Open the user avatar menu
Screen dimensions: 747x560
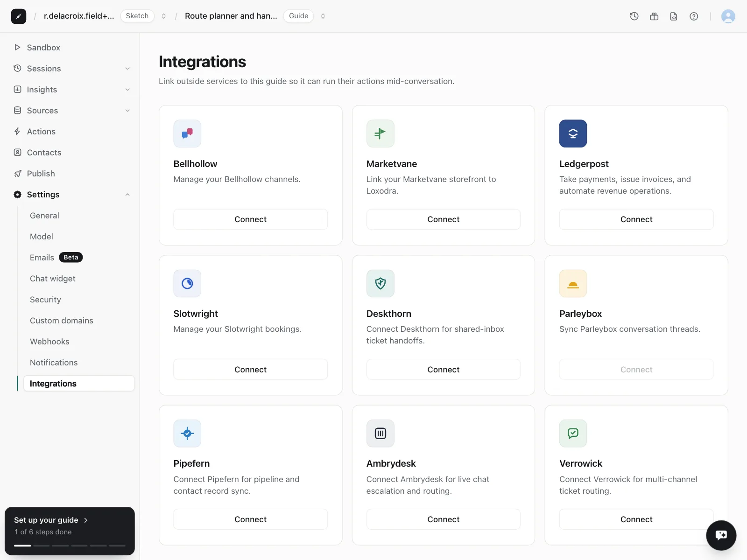click(728, 16)
